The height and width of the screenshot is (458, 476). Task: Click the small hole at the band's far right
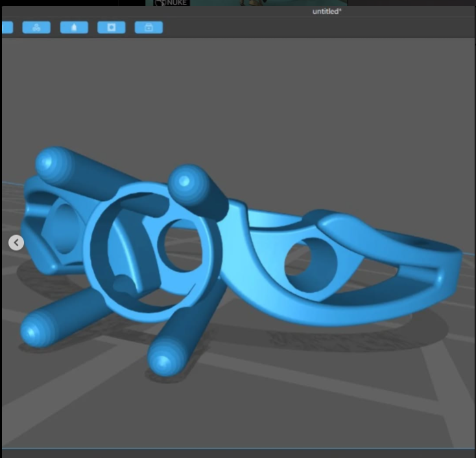(430, 246)
